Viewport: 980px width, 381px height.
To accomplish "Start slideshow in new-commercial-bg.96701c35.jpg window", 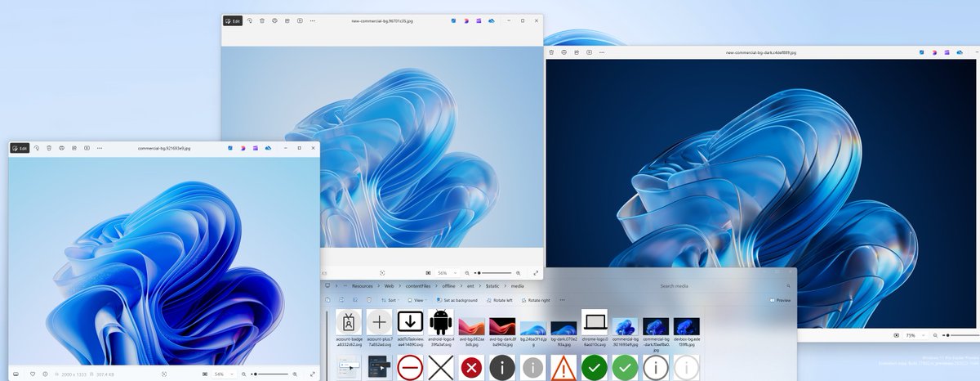I will click(x=300, y=20).
